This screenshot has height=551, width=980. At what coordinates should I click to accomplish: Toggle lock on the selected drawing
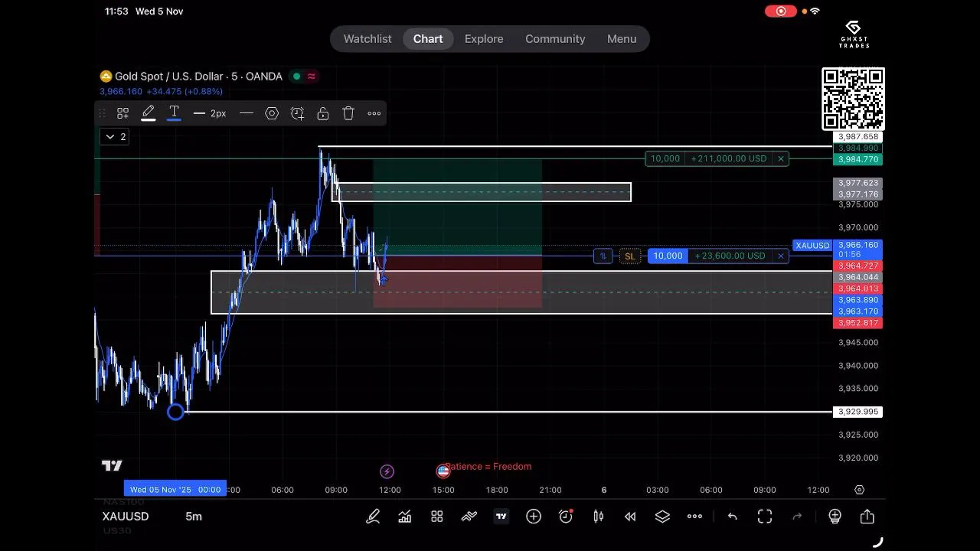click(323, 113)
